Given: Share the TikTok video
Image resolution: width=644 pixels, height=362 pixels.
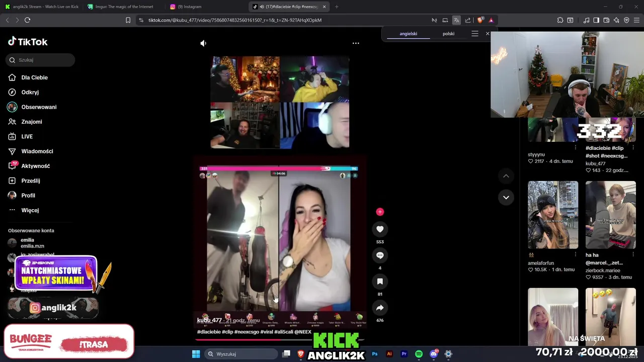Looking at the screenshot, I should (x=380, y=308).
